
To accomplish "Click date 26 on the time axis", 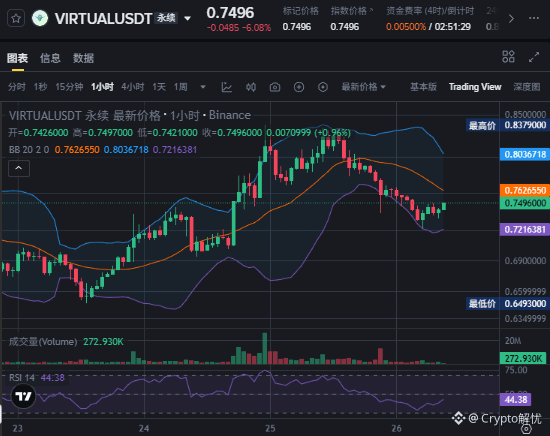I will pyautogui.click(x=396, y=428).
